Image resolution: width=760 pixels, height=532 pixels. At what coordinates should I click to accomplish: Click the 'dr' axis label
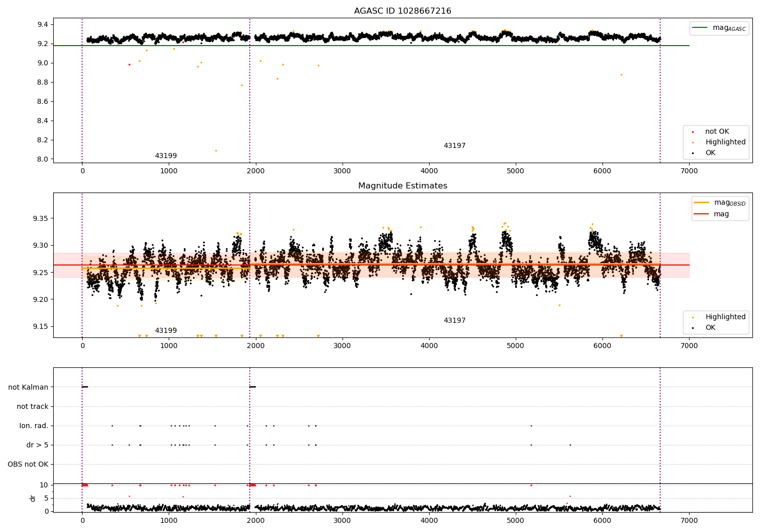32,498
